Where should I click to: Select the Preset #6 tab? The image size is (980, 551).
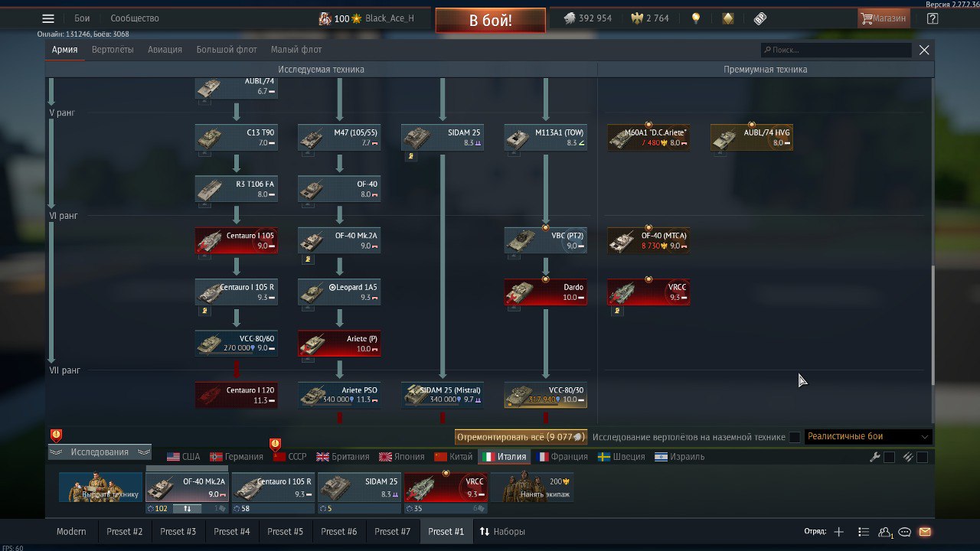tap(339, 532)
